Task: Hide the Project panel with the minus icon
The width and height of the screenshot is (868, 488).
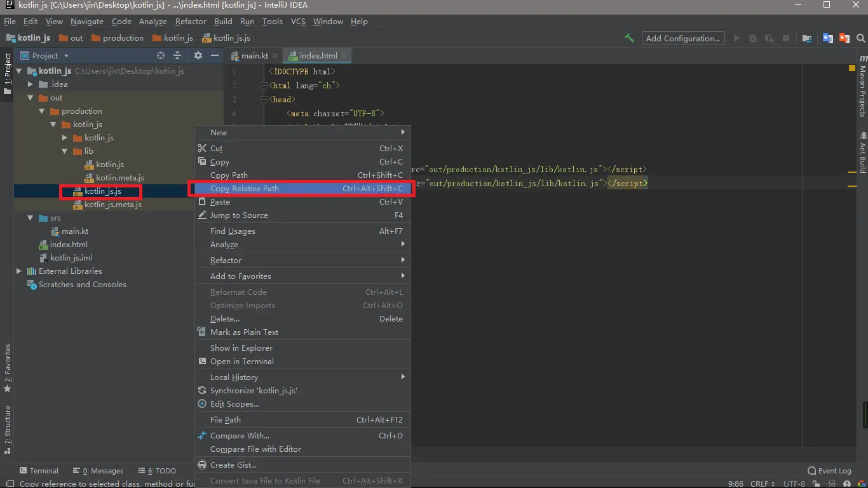Action: (215, 55)
